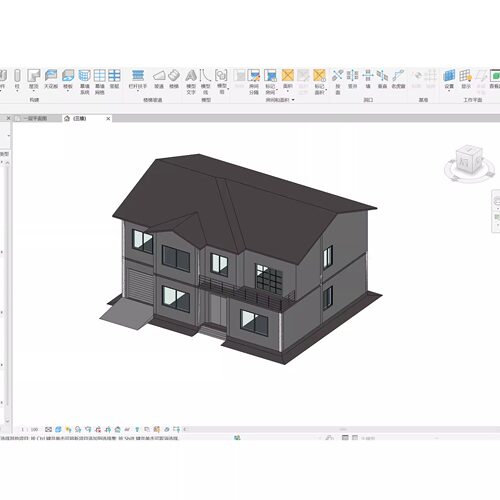The height and width of the screenshot is (500, 500).
Task: Select the Model Line (模型线) tool
Action: [x=206, y=82]
